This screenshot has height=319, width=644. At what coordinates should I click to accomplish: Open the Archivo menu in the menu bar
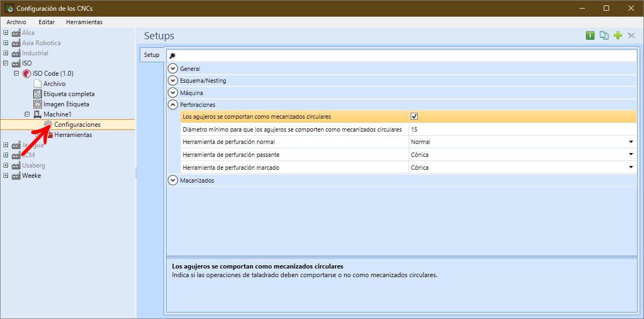17,22
